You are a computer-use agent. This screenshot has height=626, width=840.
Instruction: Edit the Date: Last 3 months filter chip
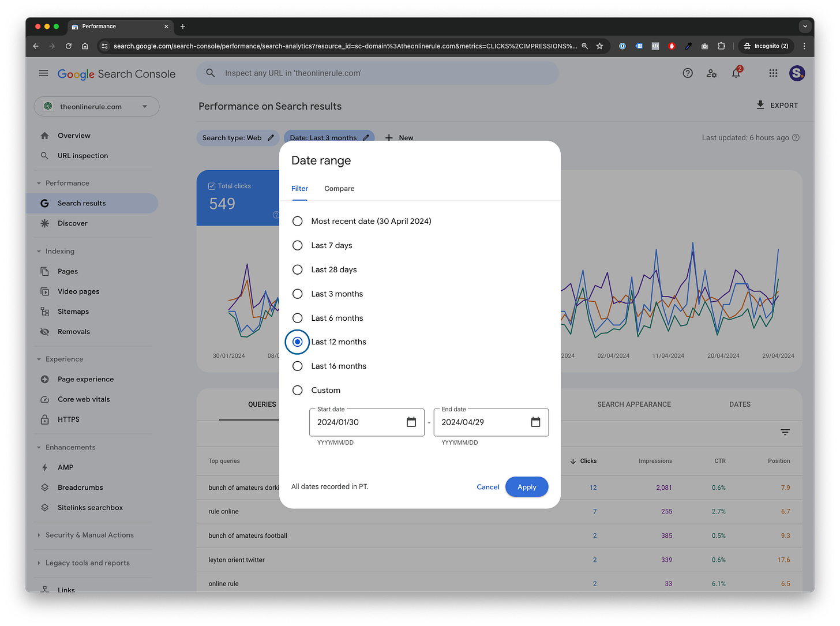[329, 138]
